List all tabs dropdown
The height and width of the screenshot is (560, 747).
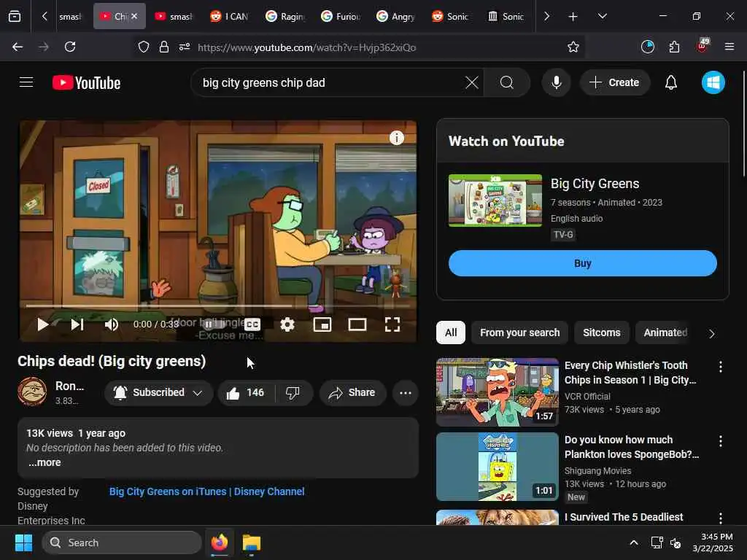(x=602, y=16)
